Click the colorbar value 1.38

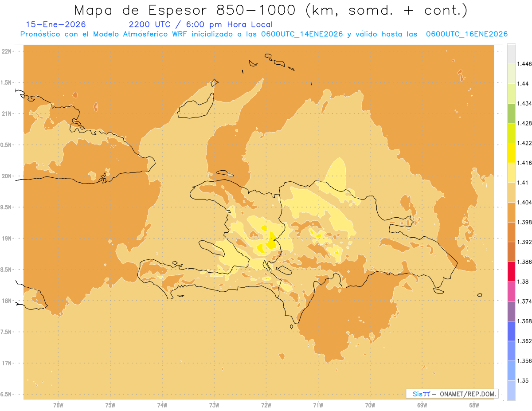[523, 282]
